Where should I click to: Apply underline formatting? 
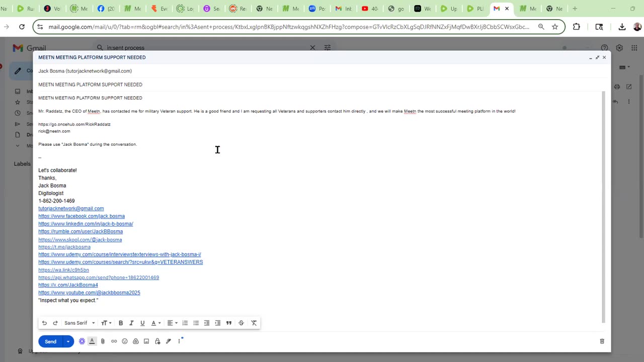click(142, 323)
